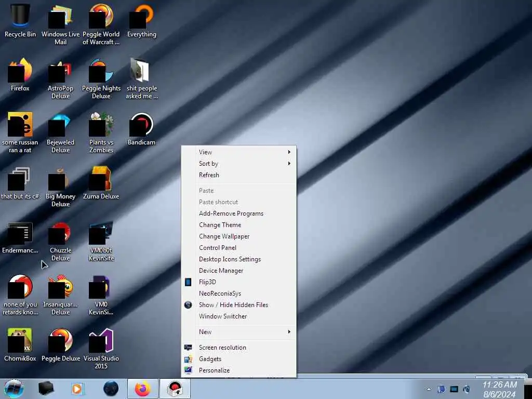Show hidden system tray icons
532x399 pixels.
[429, 389]
